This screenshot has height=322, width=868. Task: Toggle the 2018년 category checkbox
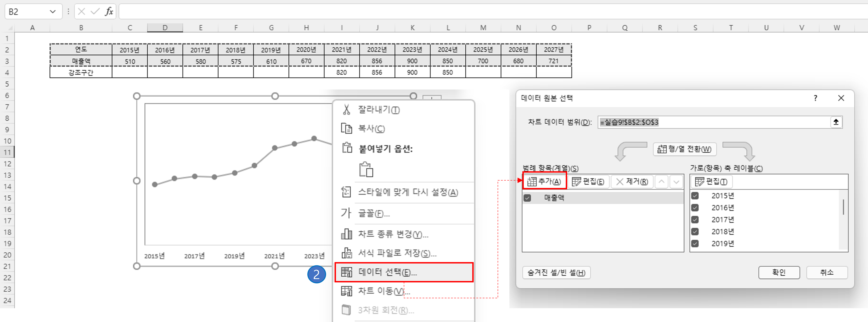tap(695, 232)
